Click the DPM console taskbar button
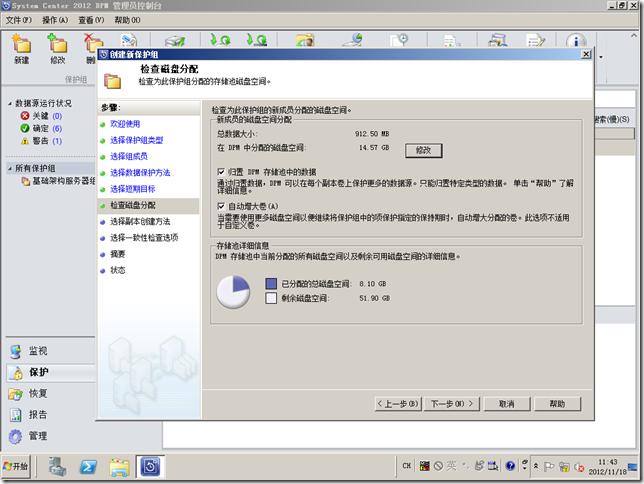The image size is (644, 484). click(150, 467)
